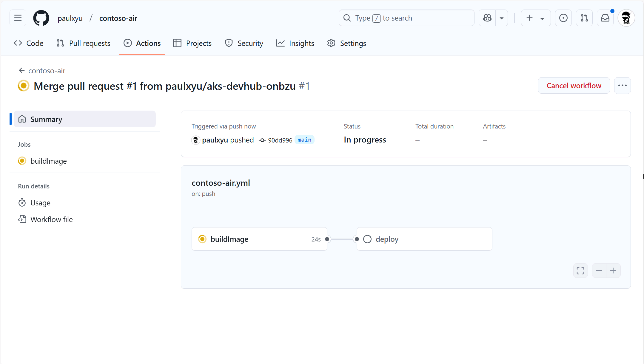Image resolution: width=644 pixels, height=364 pixels.
Task: Select Summary in sidebar
Action: (x=85, y=119)
